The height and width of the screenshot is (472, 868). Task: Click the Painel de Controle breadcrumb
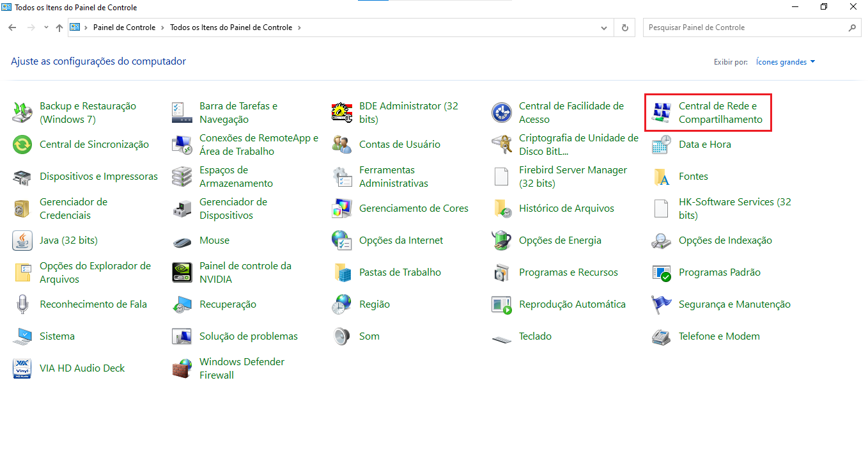124,28
